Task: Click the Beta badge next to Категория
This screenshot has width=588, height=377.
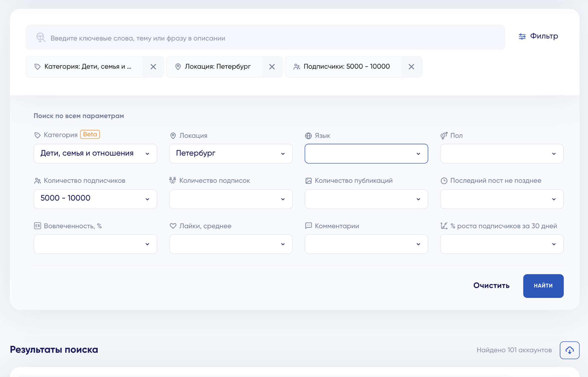Action: [x=90, y=134]
